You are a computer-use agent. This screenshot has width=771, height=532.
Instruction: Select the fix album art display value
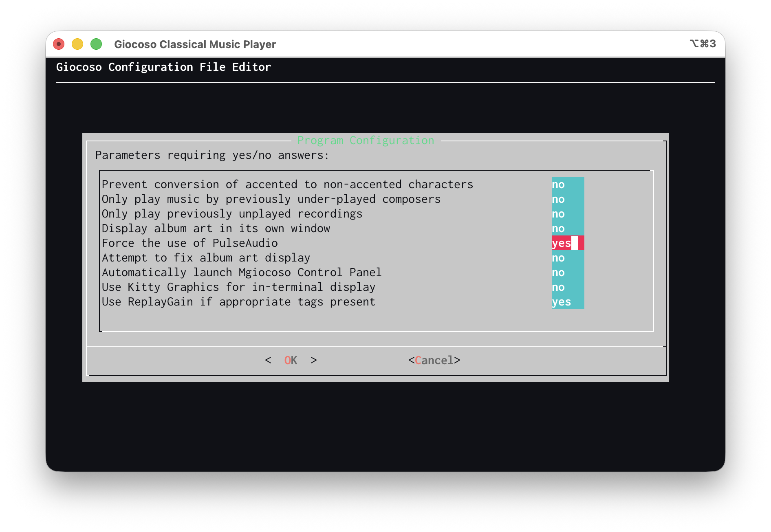[x=567, y=258]
